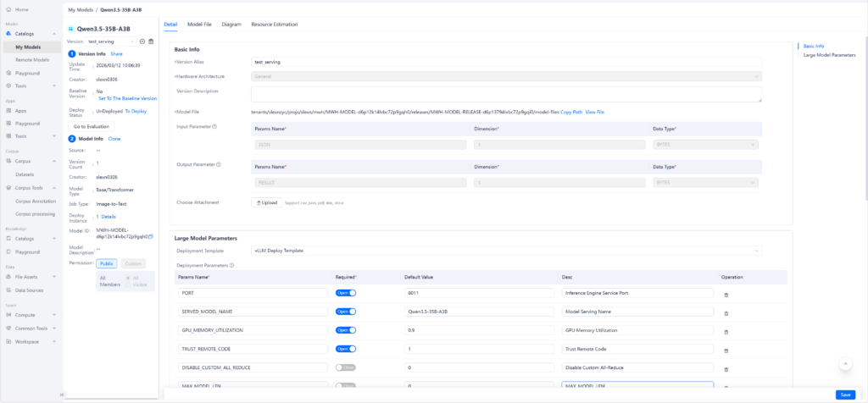Enable Required switch for DISABLE_CUSTOM_ALL_REDUCE
The width and height of the screenshot is (868, 403).
(346, 367)
